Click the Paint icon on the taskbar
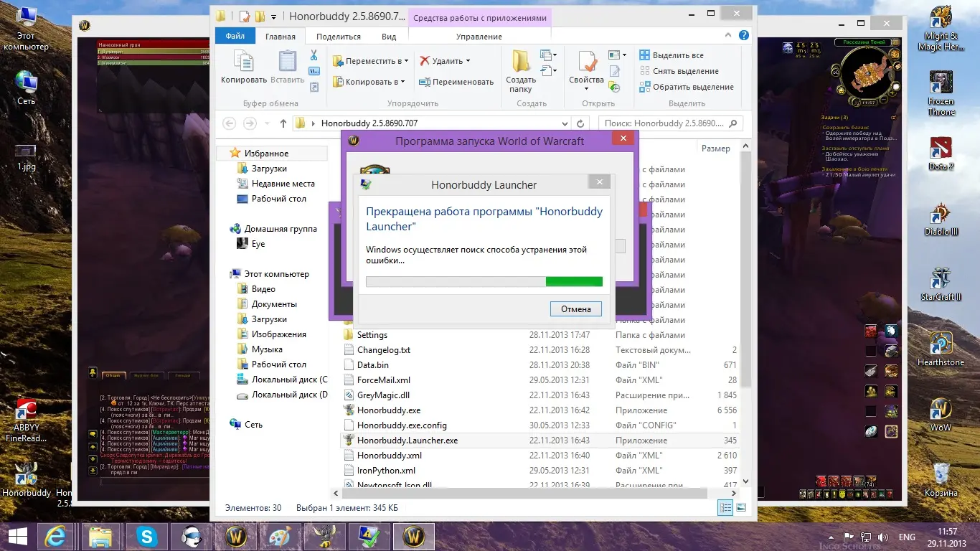 coord(280,536)
